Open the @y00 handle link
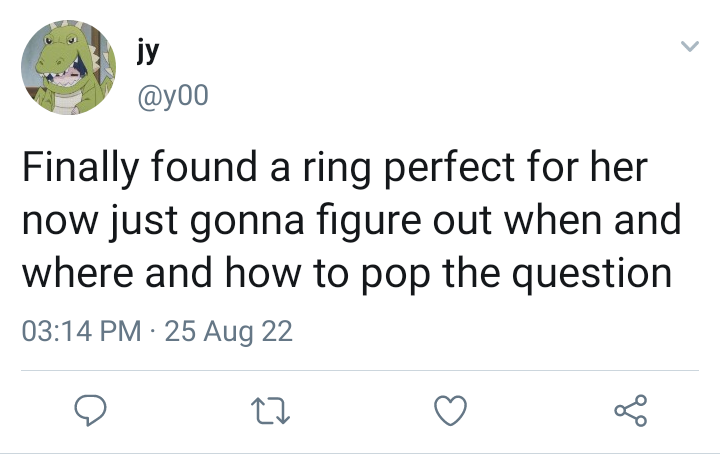Screen dimensions: 720x465 173,96
